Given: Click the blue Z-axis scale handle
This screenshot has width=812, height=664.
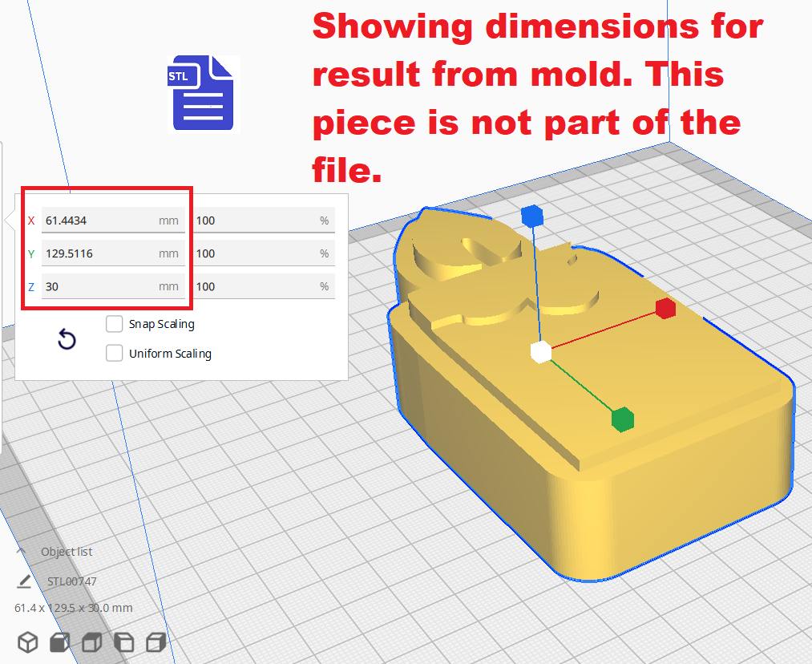Looking at the screenshot, I should click(531, 216).
